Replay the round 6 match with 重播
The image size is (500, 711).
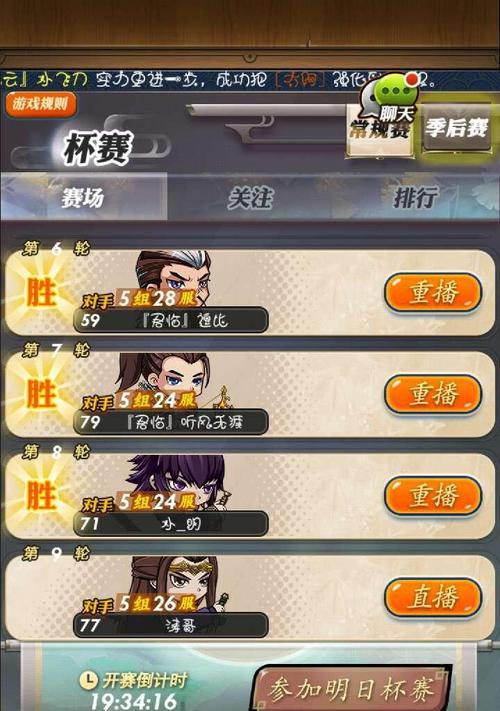coord(433,292)
